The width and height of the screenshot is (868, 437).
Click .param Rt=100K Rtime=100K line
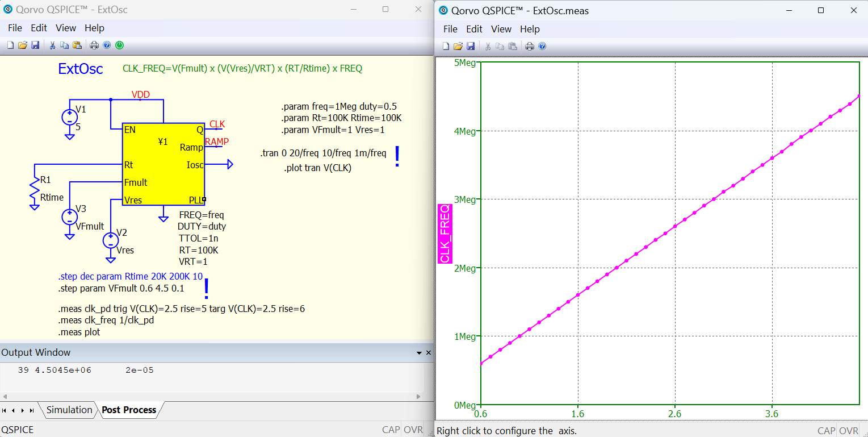pos(341,118)
